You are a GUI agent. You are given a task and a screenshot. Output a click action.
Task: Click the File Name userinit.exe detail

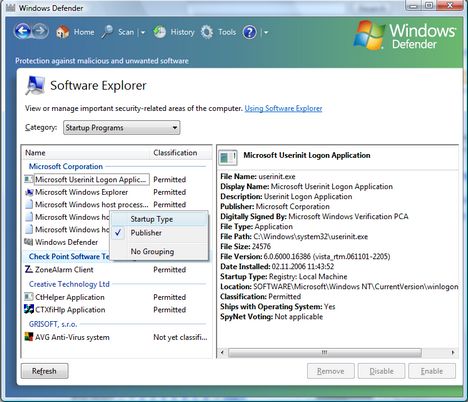coord(258,176)
